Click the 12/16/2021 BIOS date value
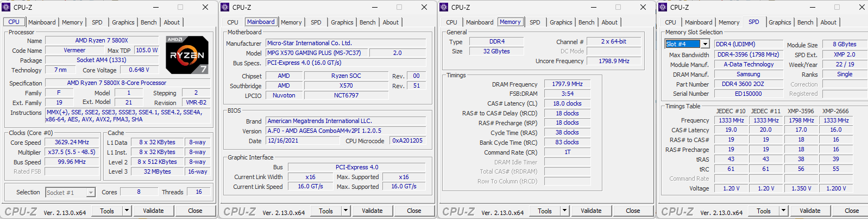The image size is (868, 221). click(x=303, y=140)
